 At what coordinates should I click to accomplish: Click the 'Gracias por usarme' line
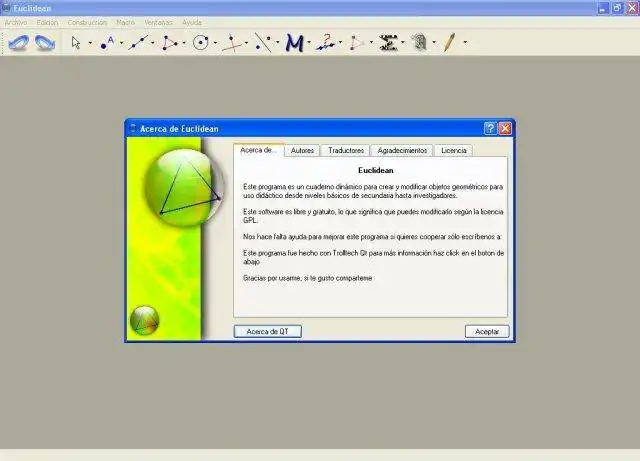click(308, 278)
